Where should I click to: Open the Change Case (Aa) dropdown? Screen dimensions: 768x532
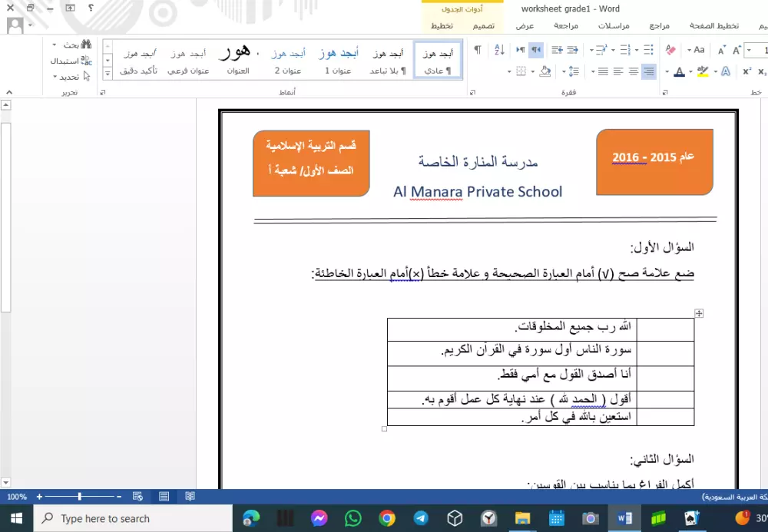(699, 49)
